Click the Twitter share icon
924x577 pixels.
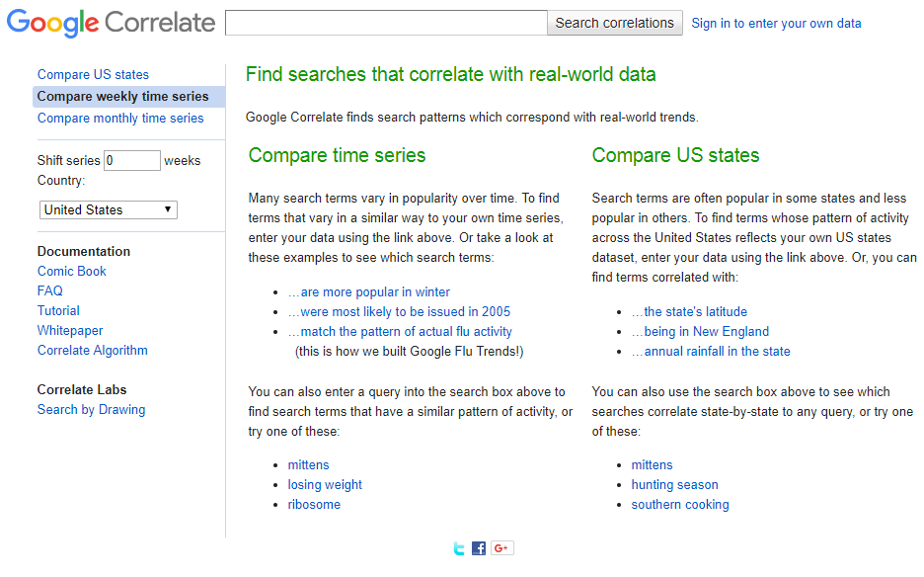click(459, 548)
